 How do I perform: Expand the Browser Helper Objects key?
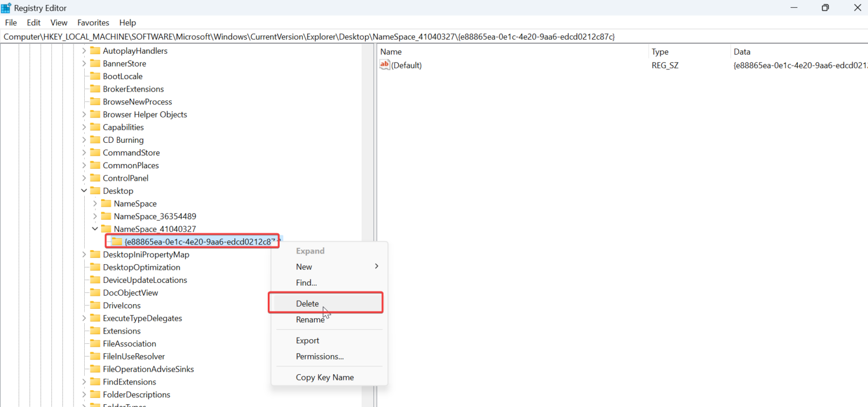coord(84,114)
